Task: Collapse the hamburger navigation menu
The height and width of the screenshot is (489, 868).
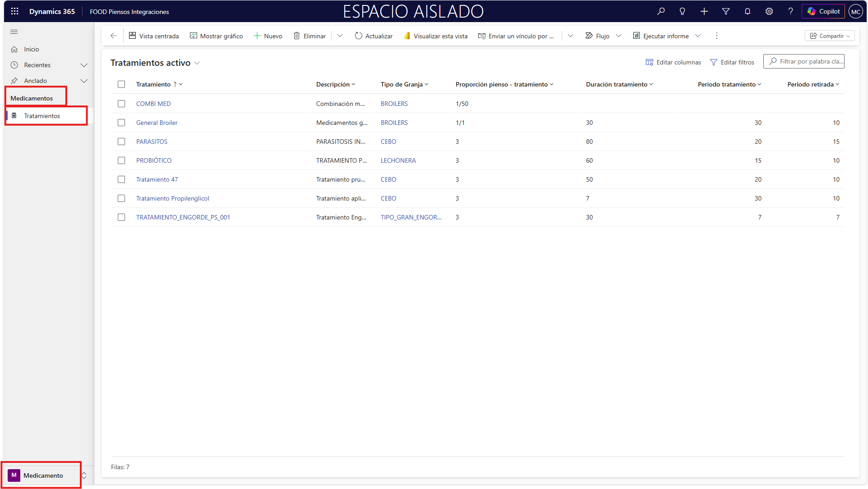Action: click(x=14, y=32)
